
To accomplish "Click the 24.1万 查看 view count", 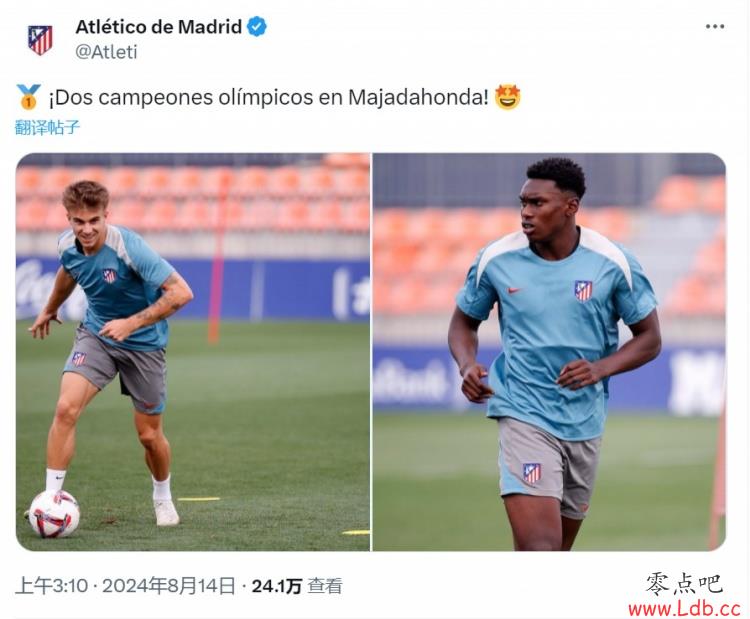I will coord(297,586).
